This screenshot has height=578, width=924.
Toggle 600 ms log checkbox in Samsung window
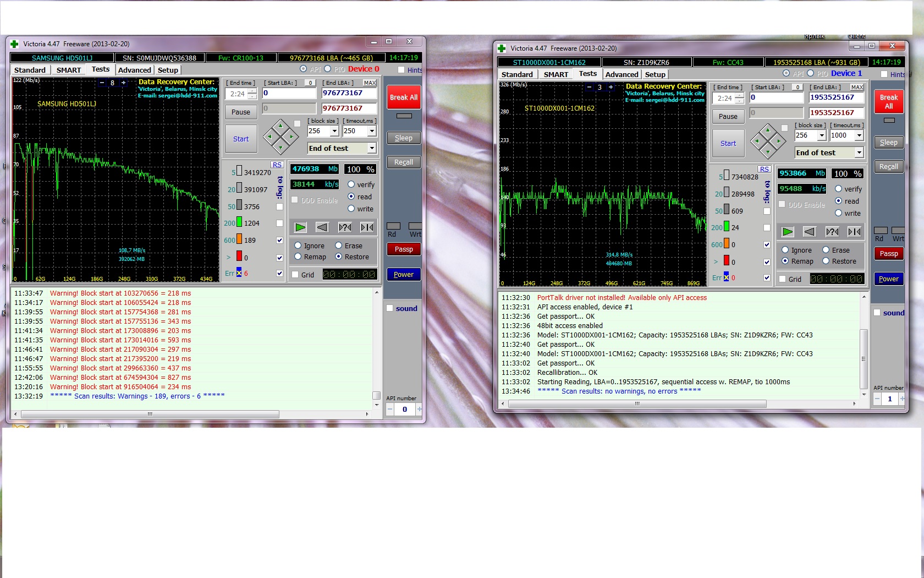point(280,240)
